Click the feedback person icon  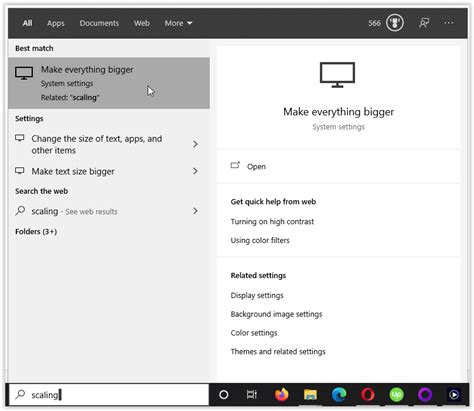click(x=424, y=23)
